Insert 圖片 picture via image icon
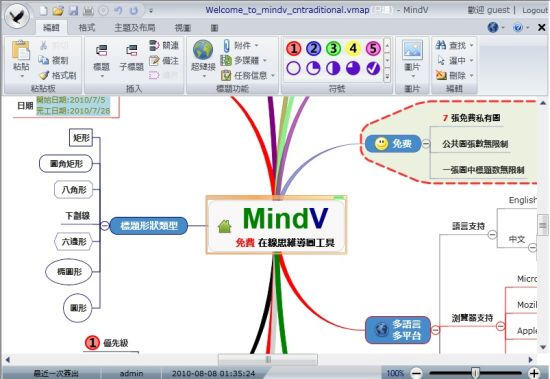 [412, 50]
